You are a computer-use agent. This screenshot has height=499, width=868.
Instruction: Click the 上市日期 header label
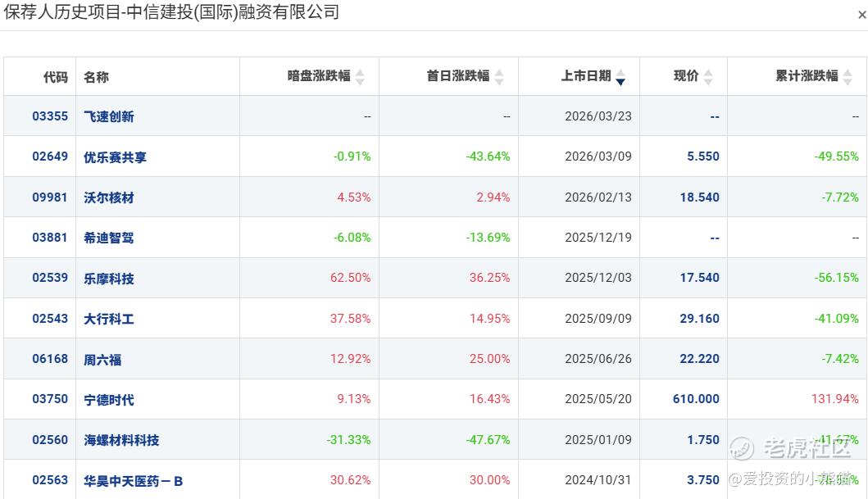[x=586, y=75]
